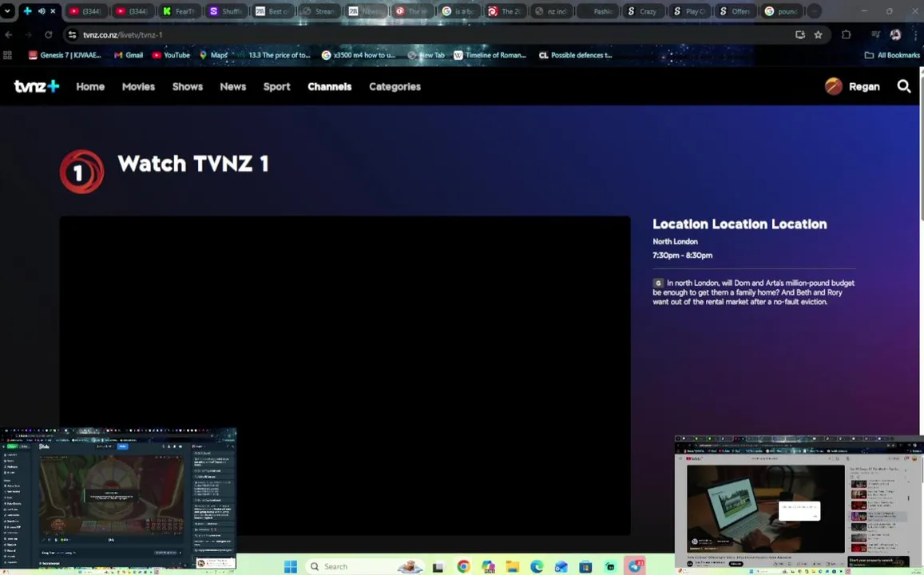924x575 pixels.
Task: Open Google Chrome from the taskbar
Action: pos(464,567)
